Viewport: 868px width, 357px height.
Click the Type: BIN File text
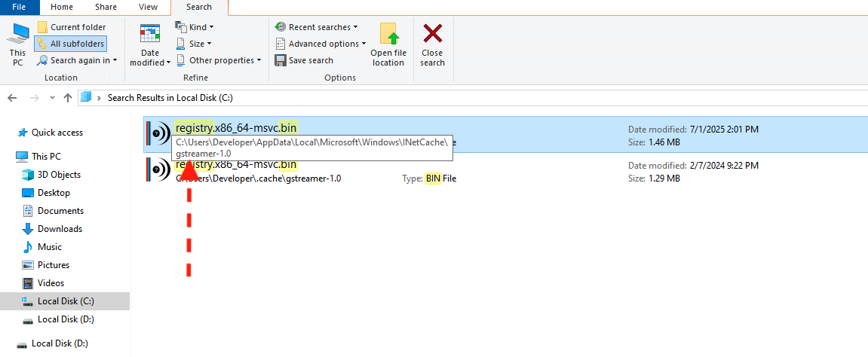pos(429,178)
